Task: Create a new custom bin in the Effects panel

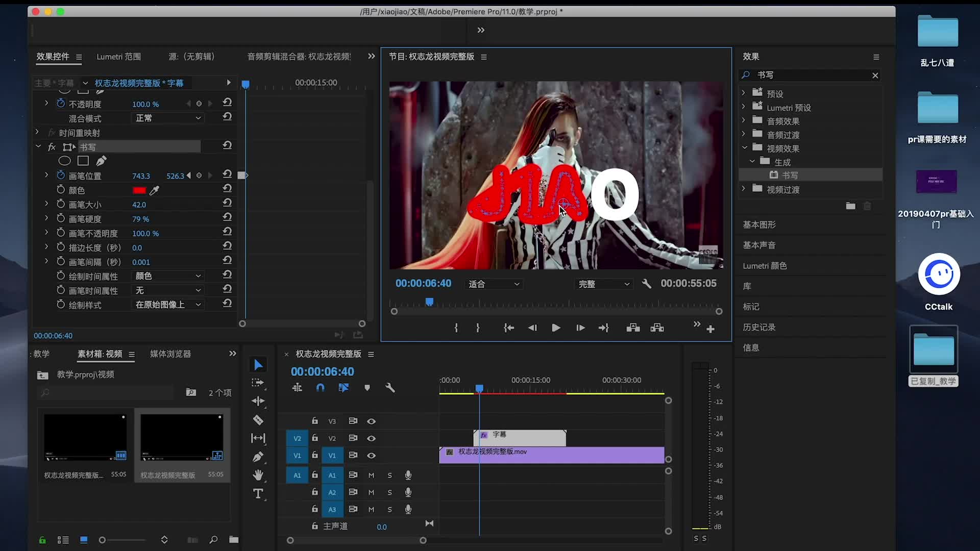Action: (x=850, y=206)
